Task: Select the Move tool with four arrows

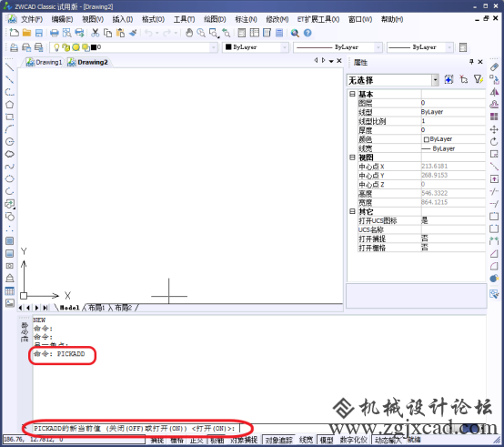Action: 494,129
